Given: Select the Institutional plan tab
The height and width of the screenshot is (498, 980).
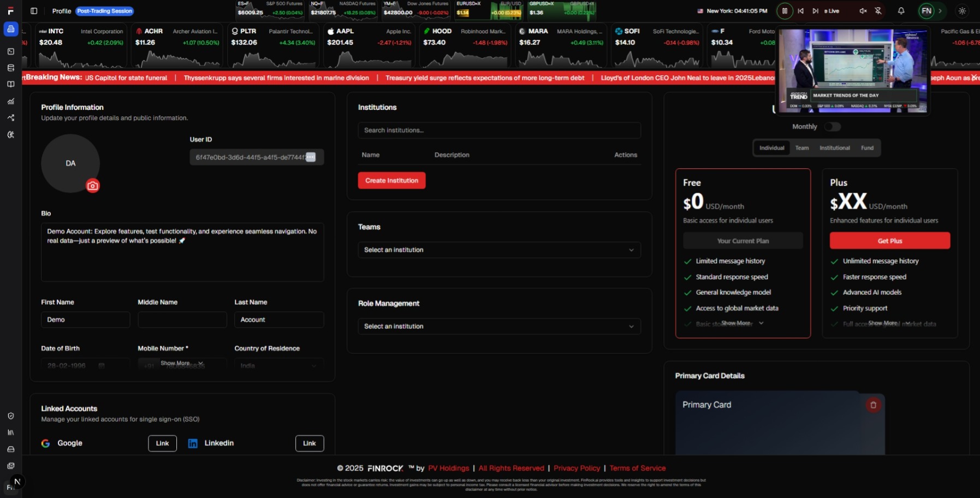Looking at the screenshot, I should tap(834, 148).
